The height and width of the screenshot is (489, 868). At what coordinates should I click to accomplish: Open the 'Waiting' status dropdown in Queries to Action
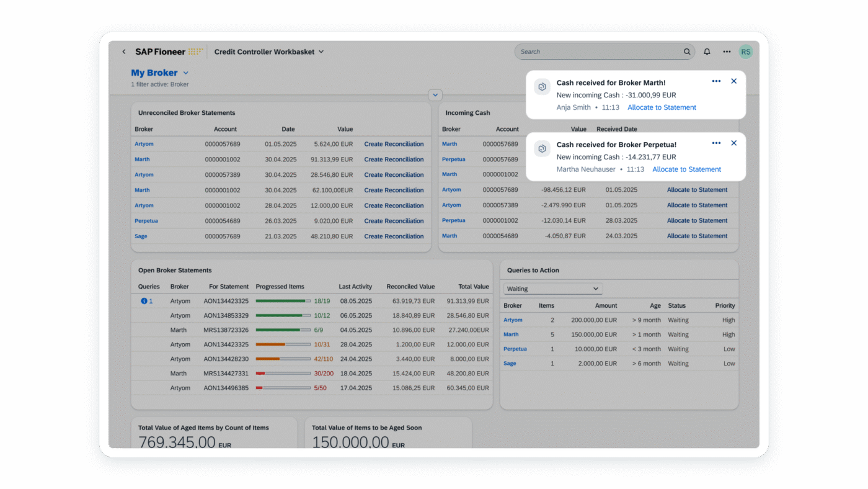[x=552, y=288]
